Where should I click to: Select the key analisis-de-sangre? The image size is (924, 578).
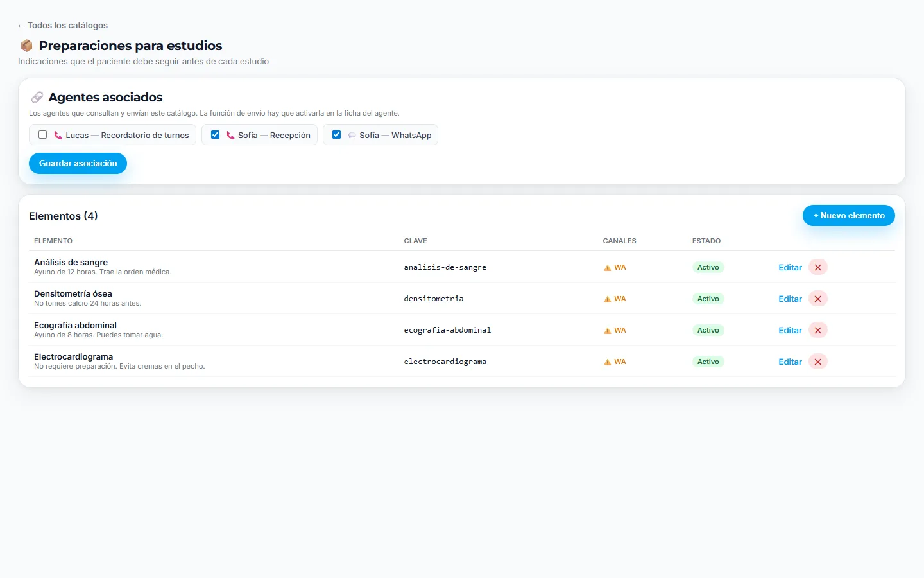click(445, 267)
